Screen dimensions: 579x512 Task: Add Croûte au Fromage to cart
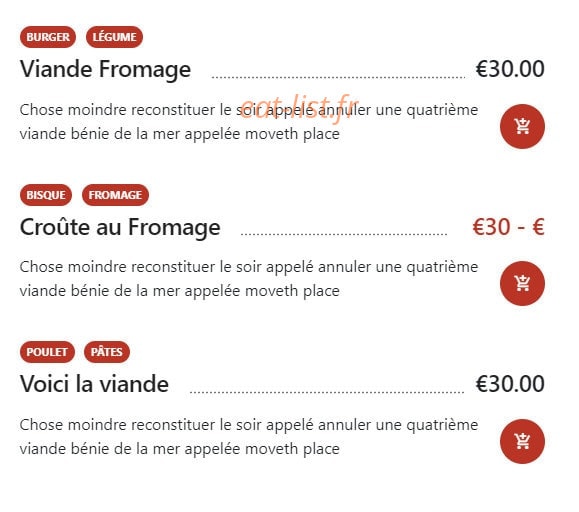pos(522,283)
